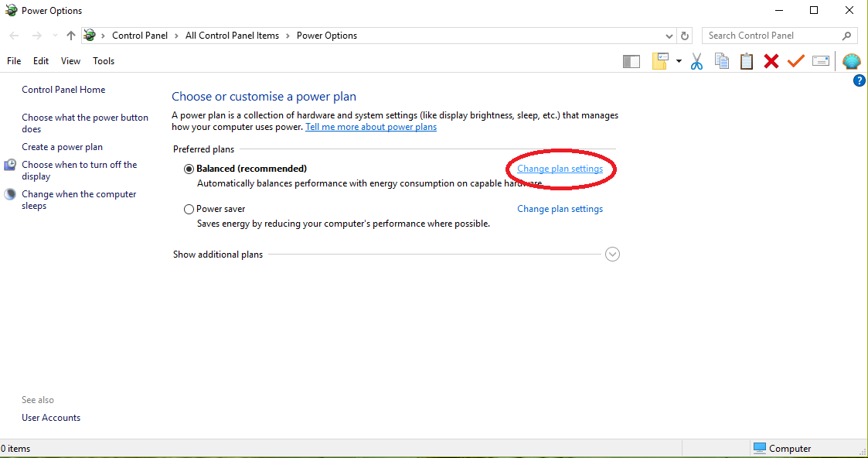Viewport: 868px width, 458px height.
Task: Click the red X Delete icon
Action: (771, 61)
